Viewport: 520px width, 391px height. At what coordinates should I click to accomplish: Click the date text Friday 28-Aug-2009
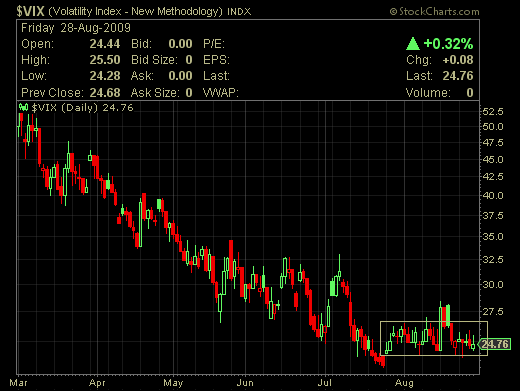(x=76, y=28)
